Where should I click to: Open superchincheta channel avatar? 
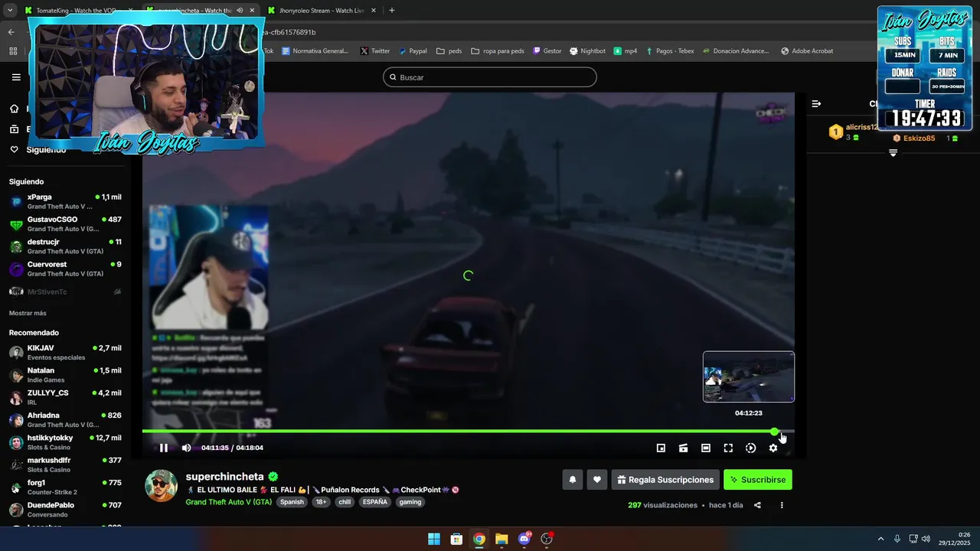click(162, 486)
